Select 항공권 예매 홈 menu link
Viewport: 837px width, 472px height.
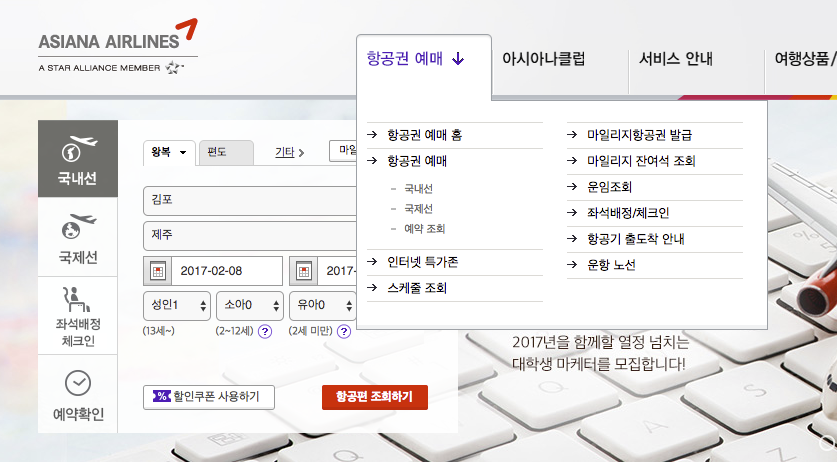click(424, 135)
